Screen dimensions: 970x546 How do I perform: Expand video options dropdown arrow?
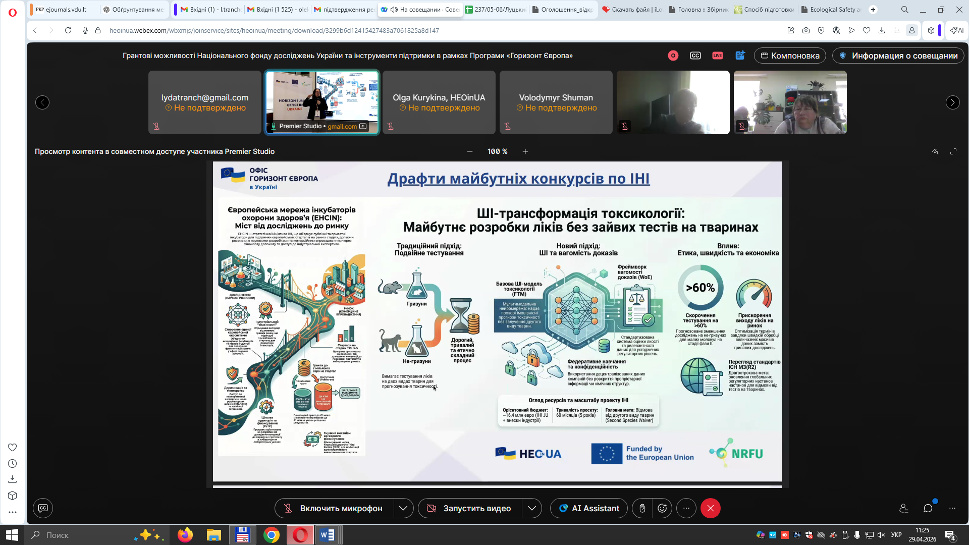point(533,508)
